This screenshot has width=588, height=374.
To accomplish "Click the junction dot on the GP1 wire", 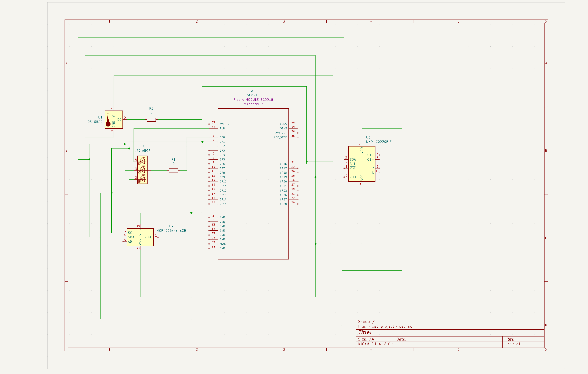I will point(202,142).
